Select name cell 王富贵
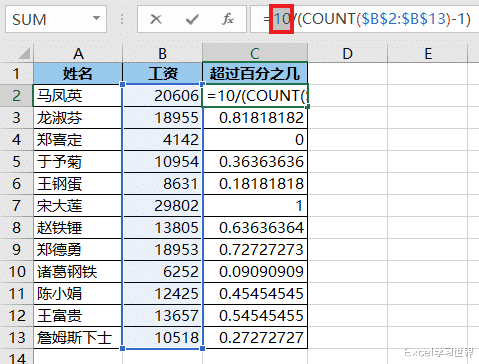 [x=78, y=316]
